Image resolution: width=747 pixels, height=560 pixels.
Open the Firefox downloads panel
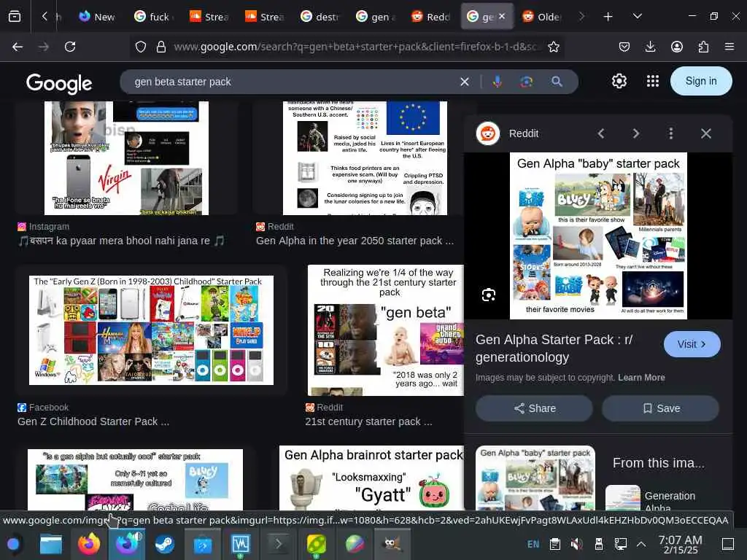[650, 47]
